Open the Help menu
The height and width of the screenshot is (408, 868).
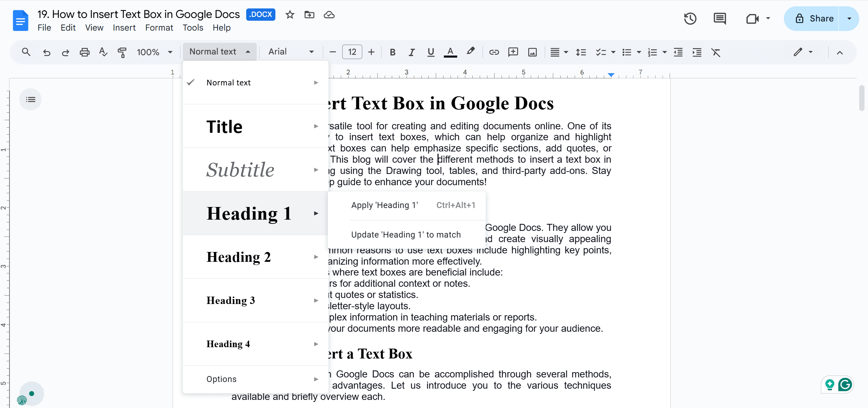click(222, 28)
